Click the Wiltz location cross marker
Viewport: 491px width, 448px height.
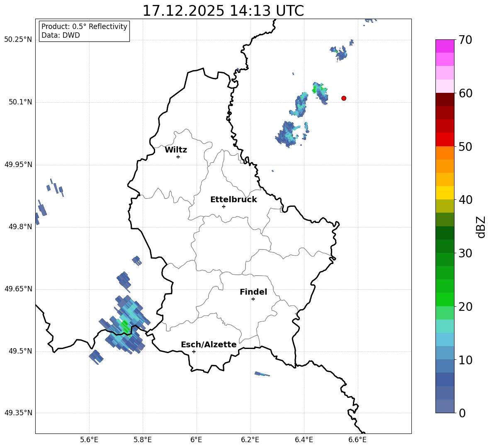(178, 157)
